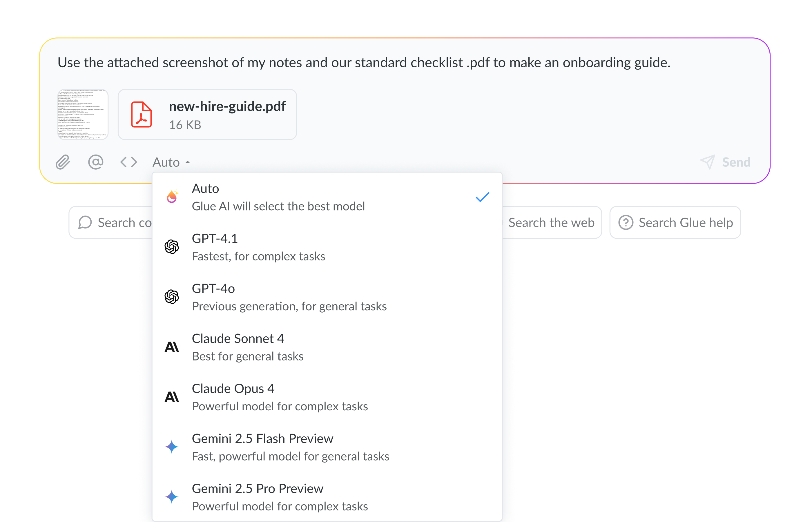Click the @ mention icon
This screenshot has height=522, width=812.
tap(96, 162)
